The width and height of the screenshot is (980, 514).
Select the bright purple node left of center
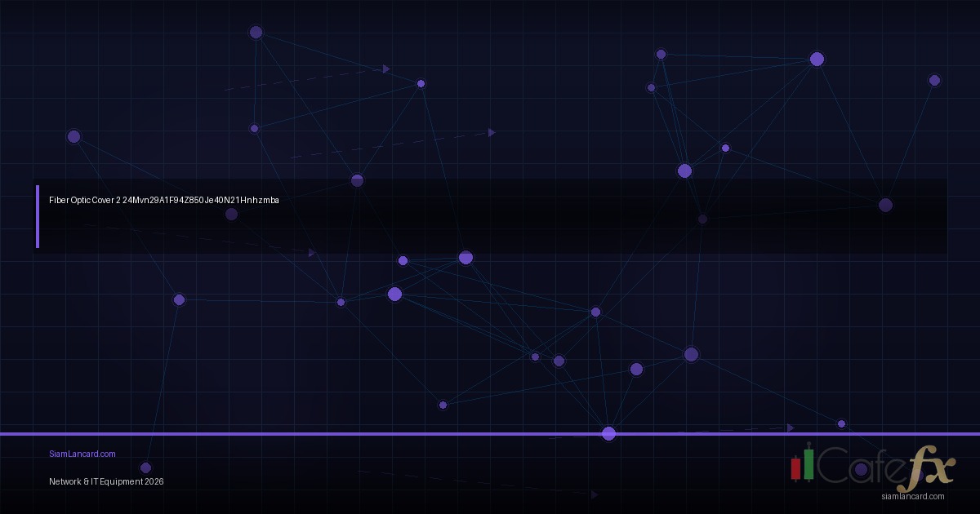click(x=395, y=294)
